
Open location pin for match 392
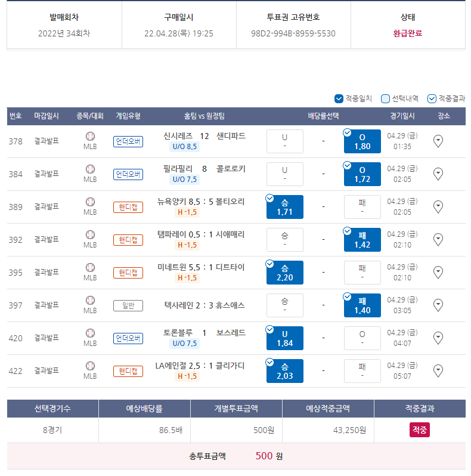coord(438,240)
